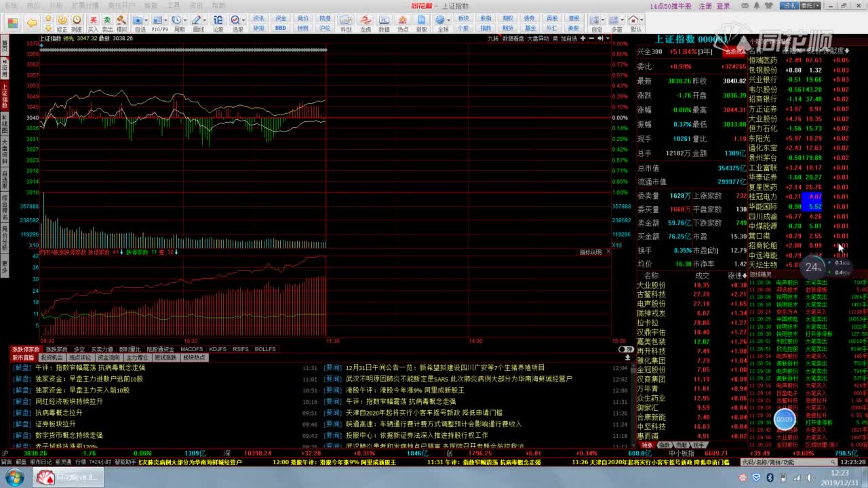Select stock row 大业股份 in 涨速 list
This screenshot has height=488, width=868.
692,285
